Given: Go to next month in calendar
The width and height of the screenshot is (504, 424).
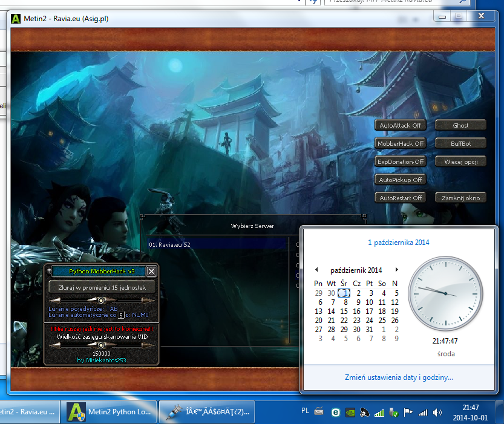Looking at the screenshot, I should click(x=397, y=270).
